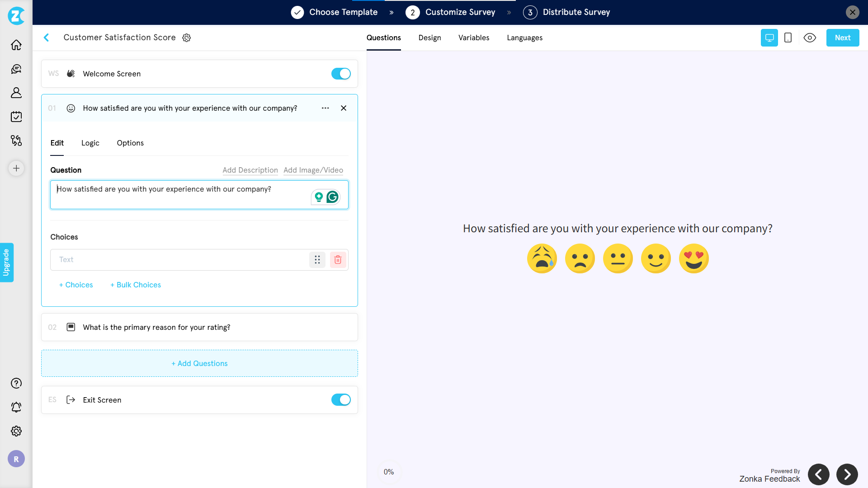Open survey settings gear beside survey title
The height and width of the screenshot is (488, 868).
(x=186, y=38)
